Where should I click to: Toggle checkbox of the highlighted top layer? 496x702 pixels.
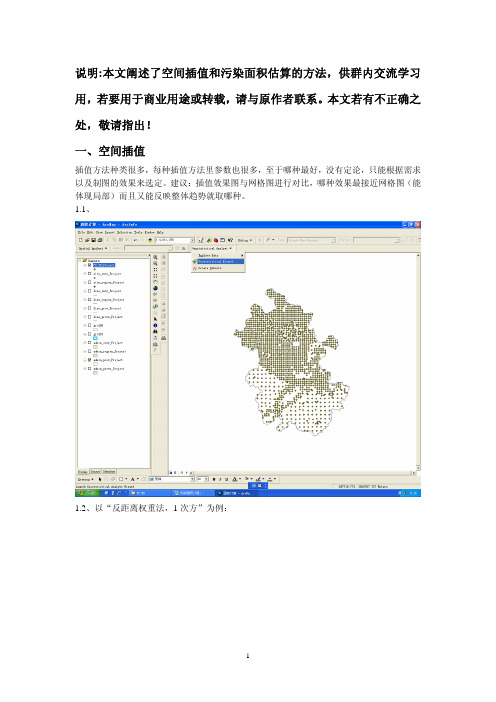[90, 265]
